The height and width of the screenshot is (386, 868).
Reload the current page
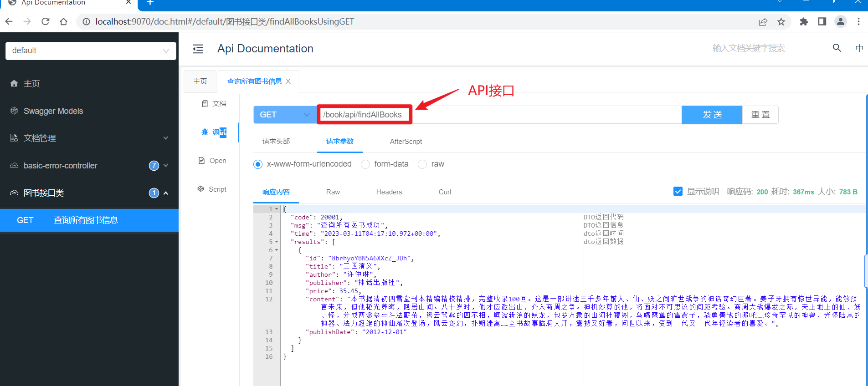tap(46, 21)
